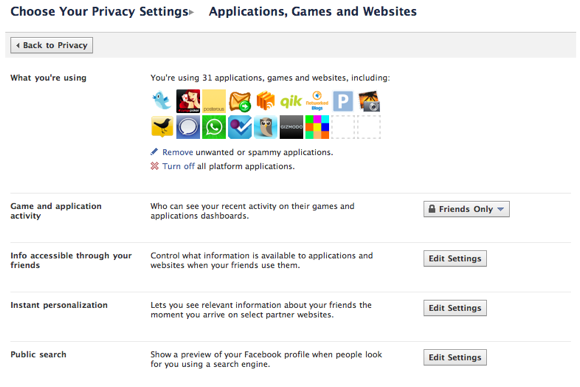Click the qik application icon
Screen dimensions: 580x387
(291, 101)
